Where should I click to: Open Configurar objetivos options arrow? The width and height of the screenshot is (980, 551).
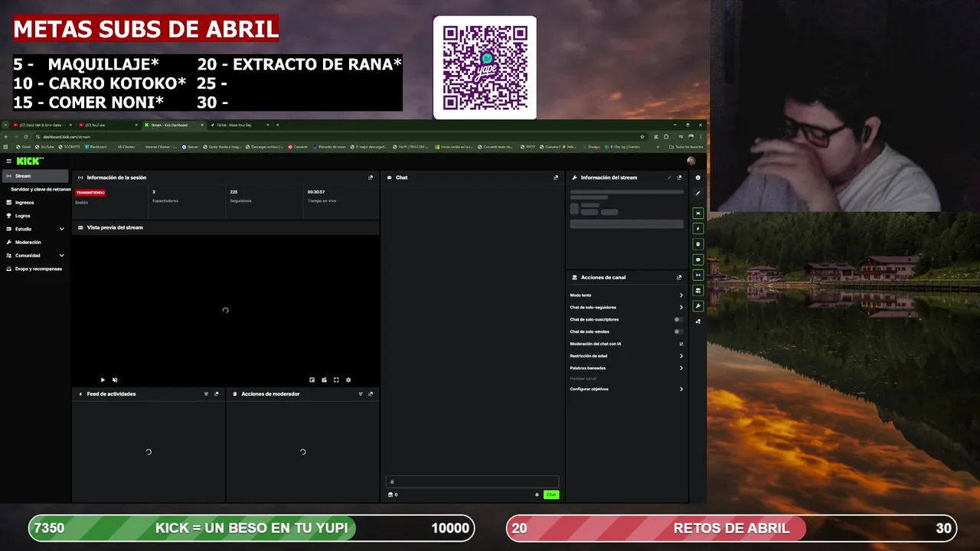coord(681,389)
